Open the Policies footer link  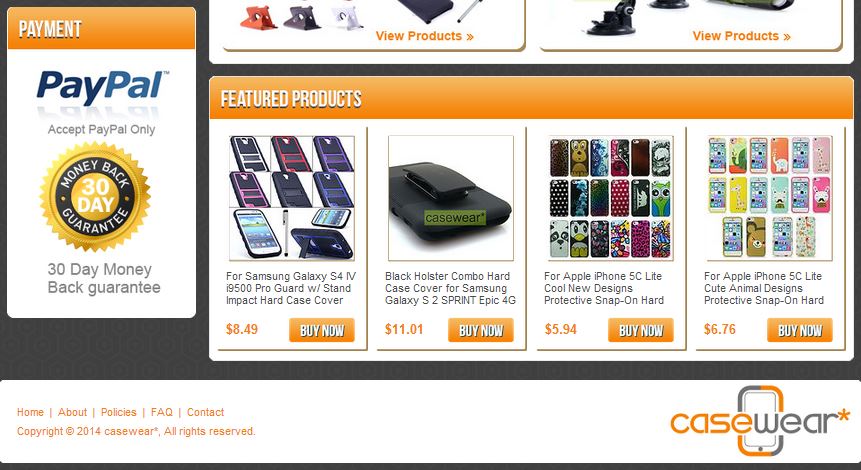(119, 412)
